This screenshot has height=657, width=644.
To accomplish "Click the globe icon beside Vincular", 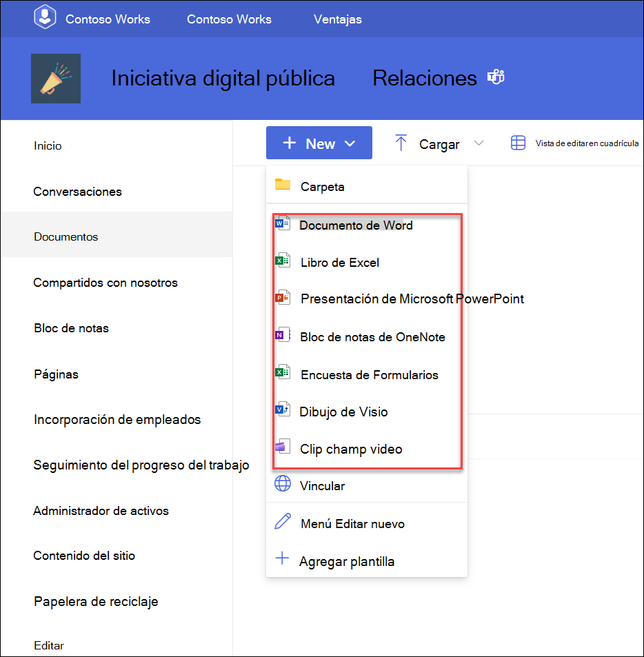I will (283, 483).
